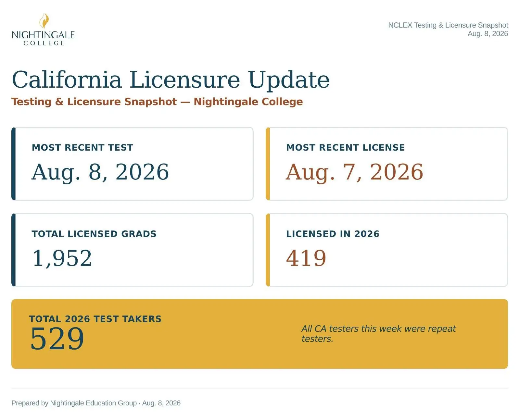Screen dimensions: 519x420
Task: Click the 'LICENSED IN 2026' label
Action: pos(333,234)
